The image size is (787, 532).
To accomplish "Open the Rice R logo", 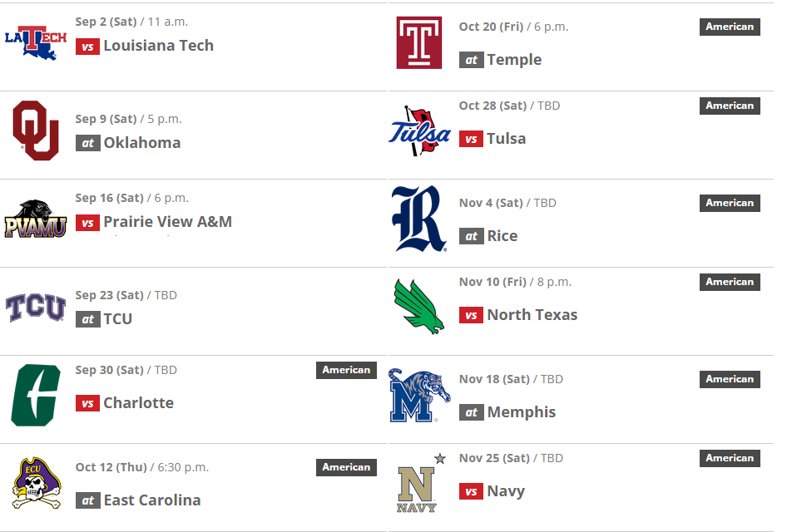I will click(x=419, y=219).
